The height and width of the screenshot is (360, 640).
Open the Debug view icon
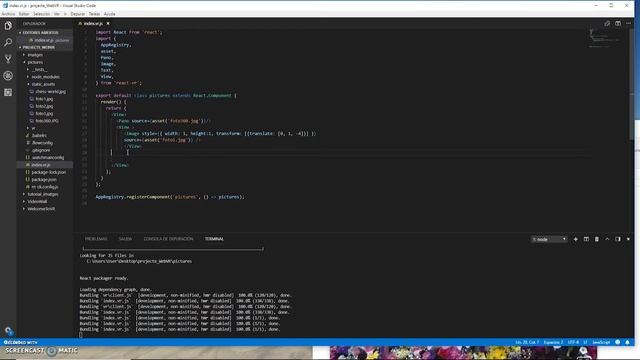(8, 76)
